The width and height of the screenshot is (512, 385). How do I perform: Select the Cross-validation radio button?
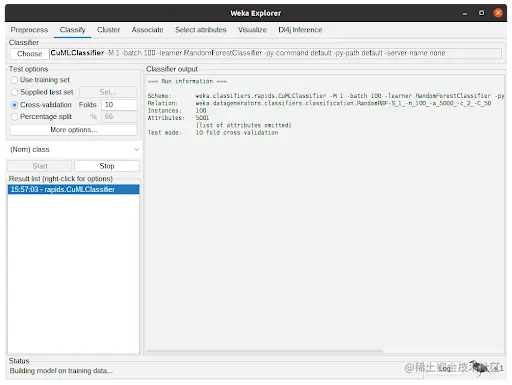point(14,105)
